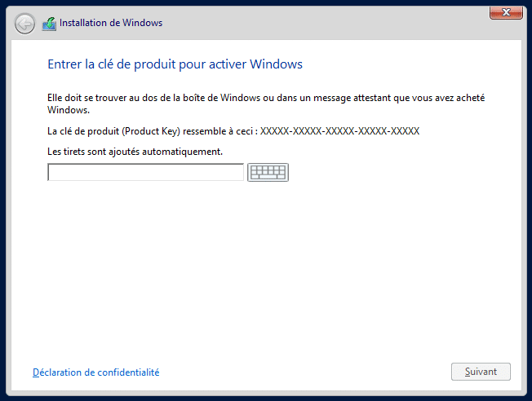Click the Installation de Windows title text

click(111, 23)
